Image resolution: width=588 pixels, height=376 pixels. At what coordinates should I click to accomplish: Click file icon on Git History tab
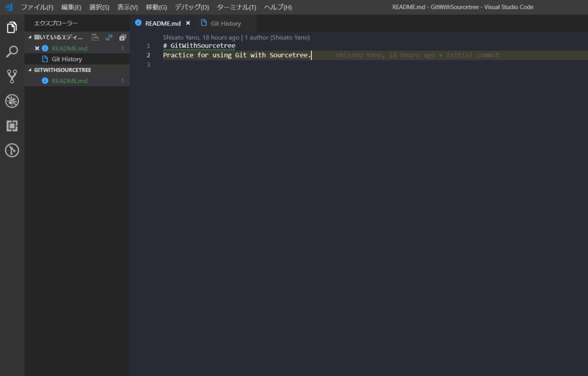point(204,23)
